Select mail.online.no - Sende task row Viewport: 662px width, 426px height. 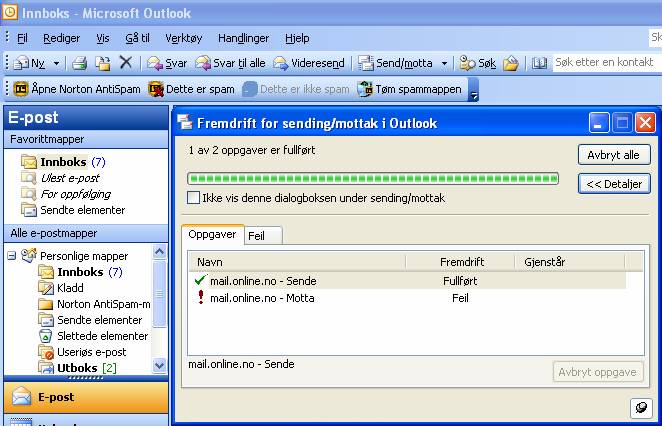tap(407, 281)
